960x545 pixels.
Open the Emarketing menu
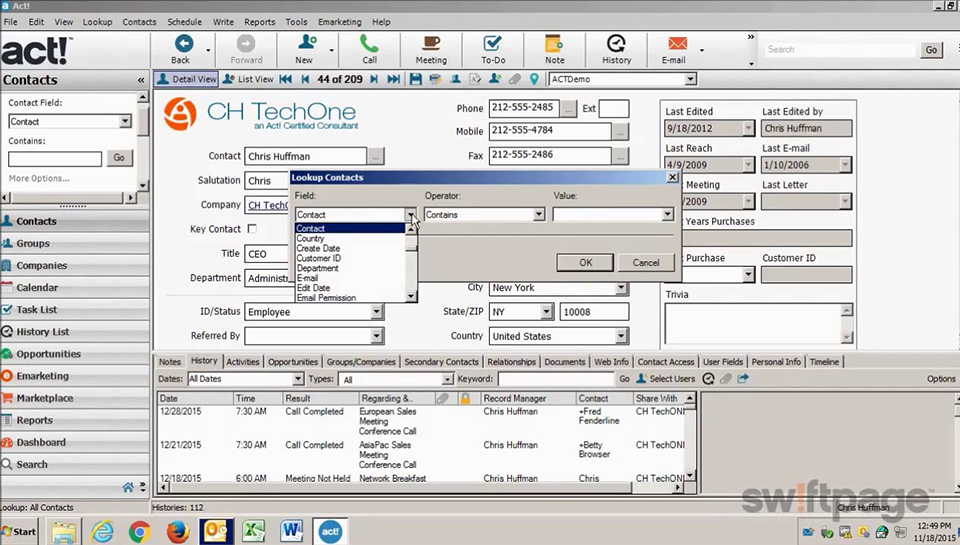coord(339,21)
